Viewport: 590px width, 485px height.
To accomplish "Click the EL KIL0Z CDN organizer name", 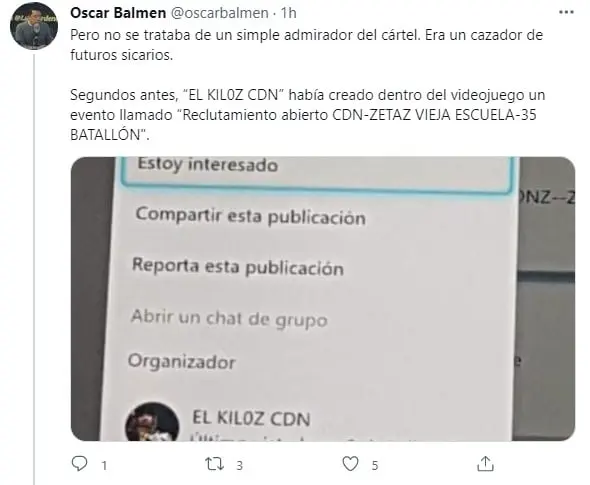I will pos(251,418).
